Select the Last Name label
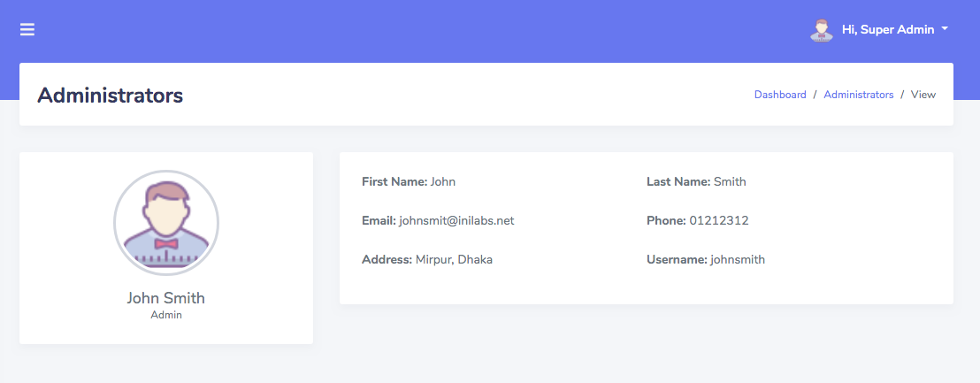This screenshot has width=980, height=383. pos(678,182)
